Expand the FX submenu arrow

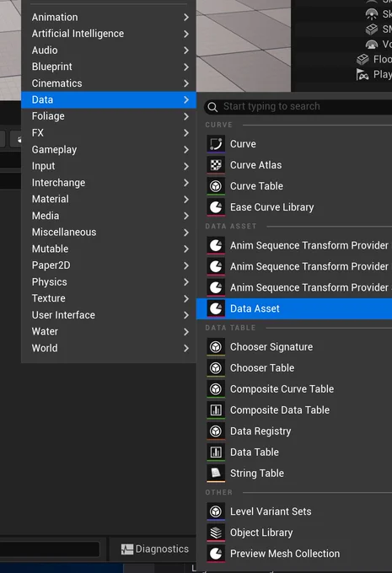pyautogui.click(x=186, y=132)
